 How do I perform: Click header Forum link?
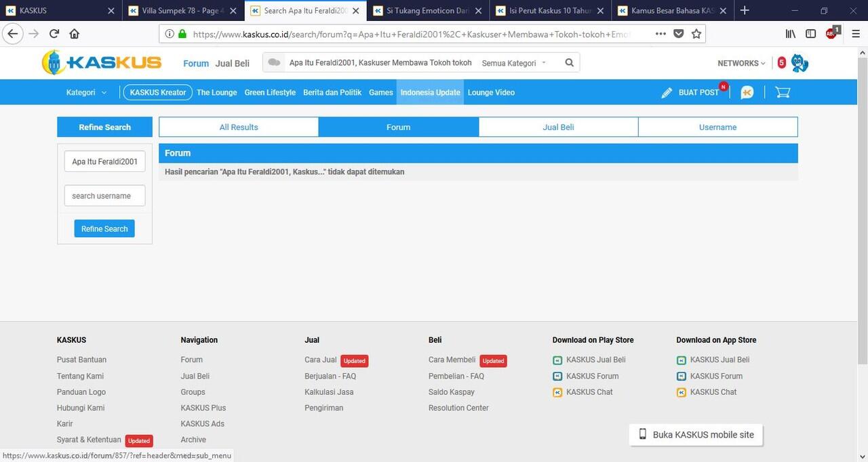coord(196,63)
